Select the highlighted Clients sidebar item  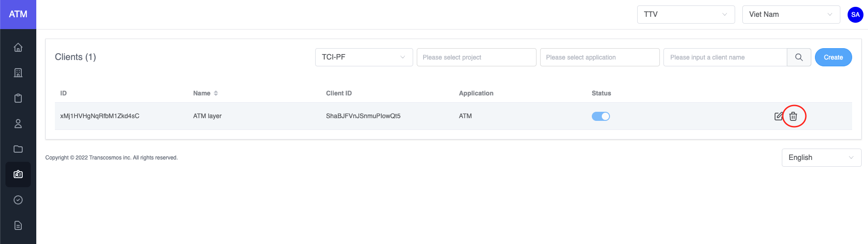click(x=18, y=174)
